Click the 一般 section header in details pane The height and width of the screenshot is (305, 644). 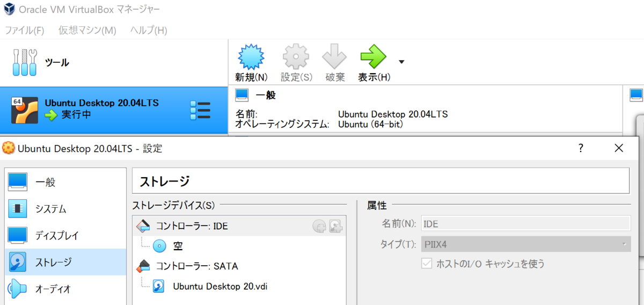coord(265,96)
